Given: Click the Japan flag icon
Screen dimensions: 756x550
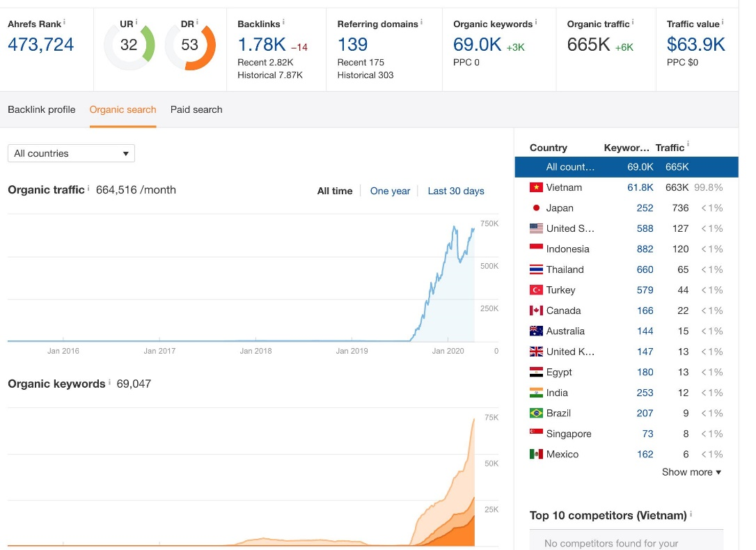Looking at the screenshot, I should [536, 207].
